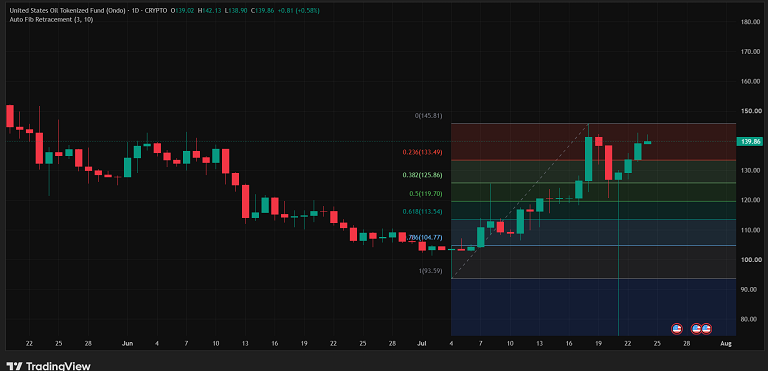The width and height of the screenshot is (768, 371).
Task: Click the Aug label on the date axis
Action: [x=726, y=344]
